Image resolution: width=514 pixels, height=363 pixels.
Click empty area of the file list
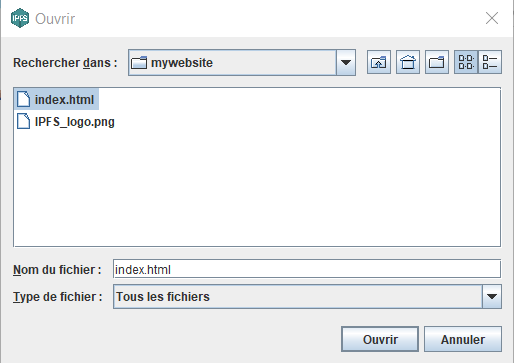[x=257, y=187]
